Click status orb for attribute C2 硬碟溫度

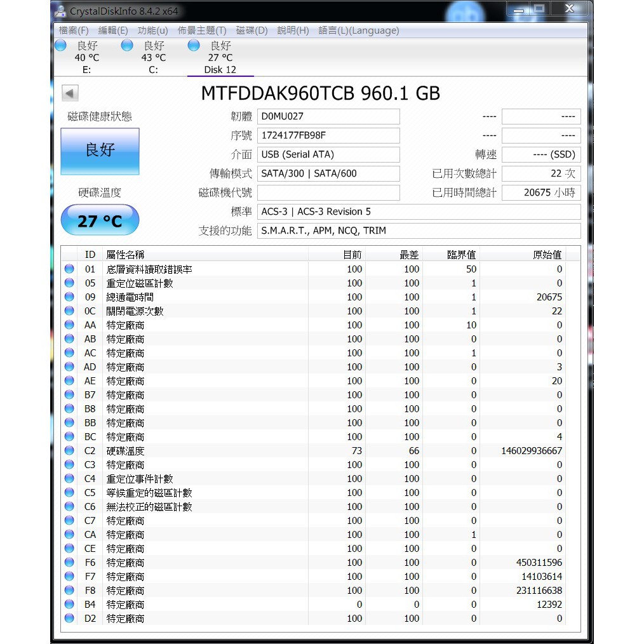(x=69, y=451)
